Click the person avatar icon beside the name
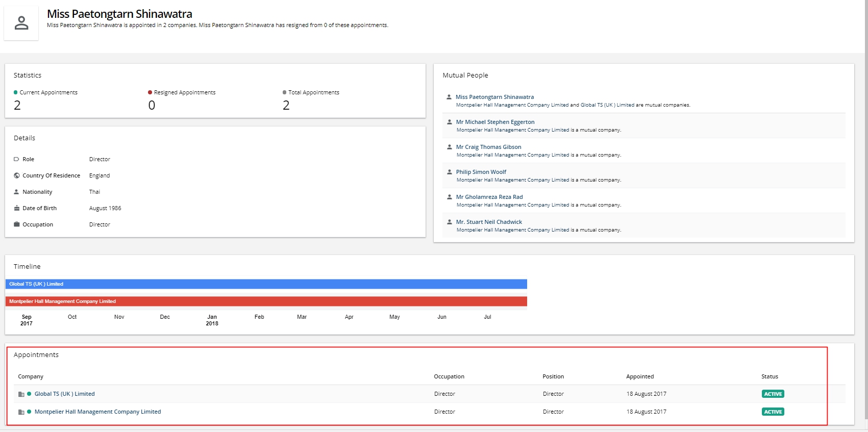This screenshot has width=868, height=432. click(21, 23)
